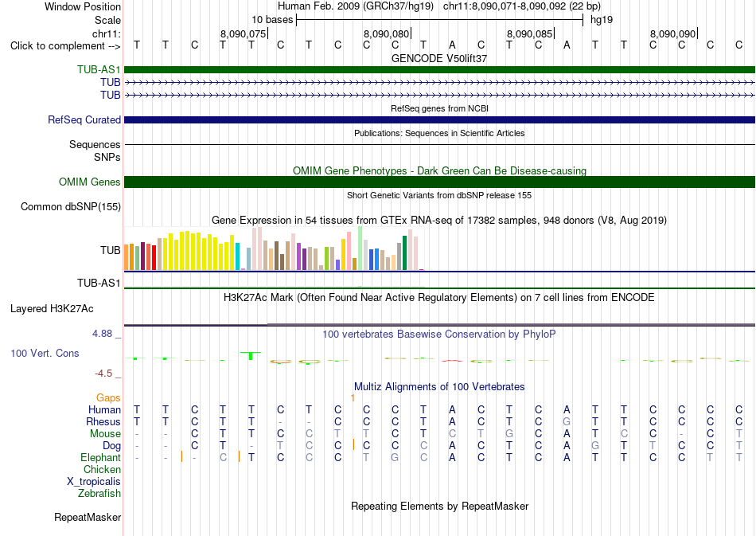Select the Chicken alignment row label
Screen dimensions: 756x536
click(102, 469)
